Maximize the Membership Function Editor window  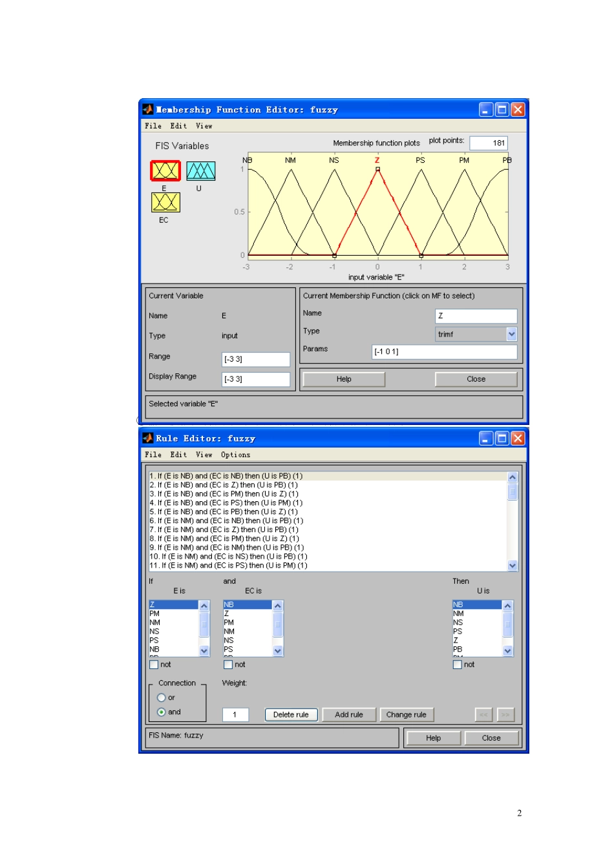click(502, 110)
